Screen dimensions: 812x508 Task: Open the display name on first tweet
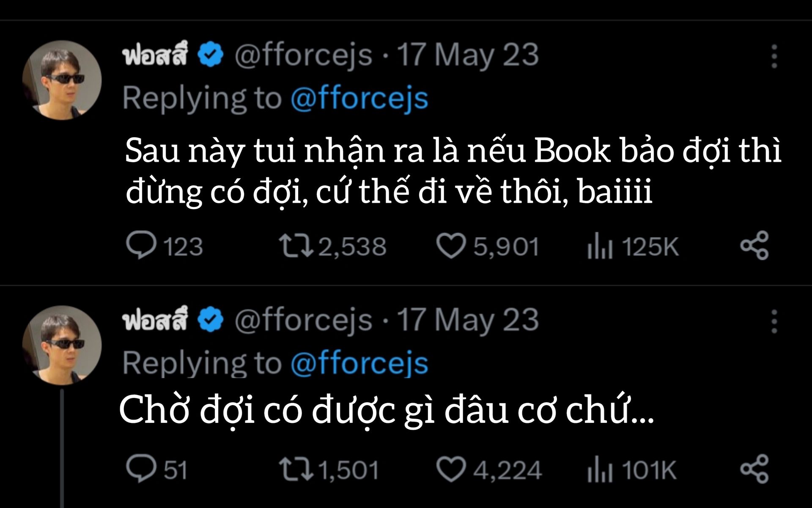click(154, 55)
